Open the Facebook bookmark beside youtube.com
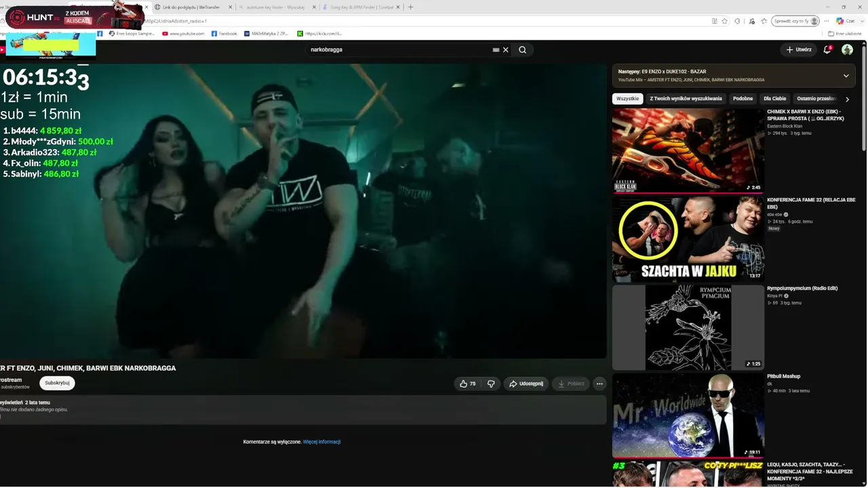The width and height of the screenshot is (868, 488). click(224, 33)
